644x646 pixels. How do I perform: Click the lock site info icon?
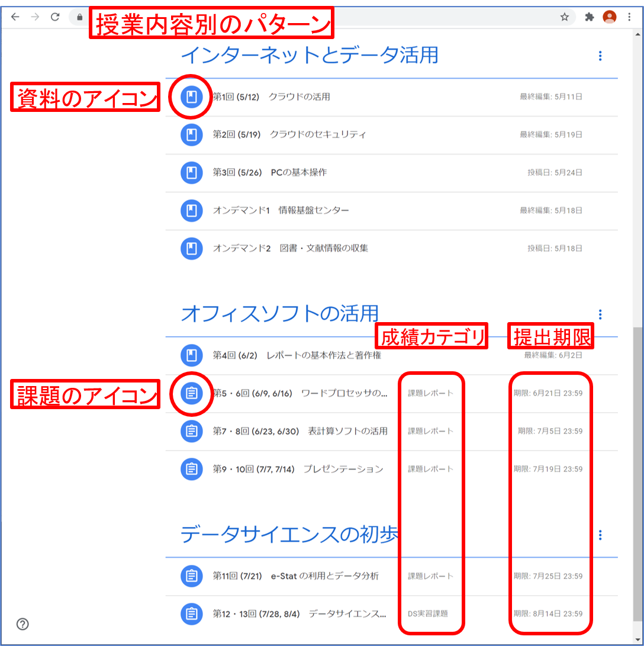click(79, 17)
